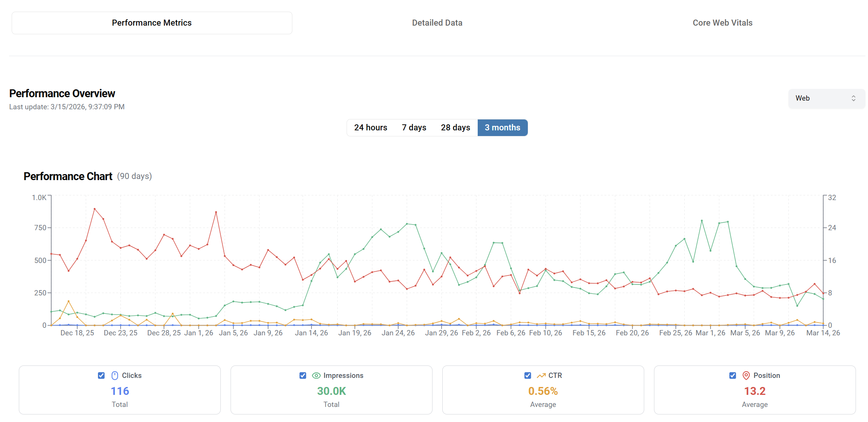Select the Performance Metrics tab
This screenshot has width=868, height=422.
151,23
